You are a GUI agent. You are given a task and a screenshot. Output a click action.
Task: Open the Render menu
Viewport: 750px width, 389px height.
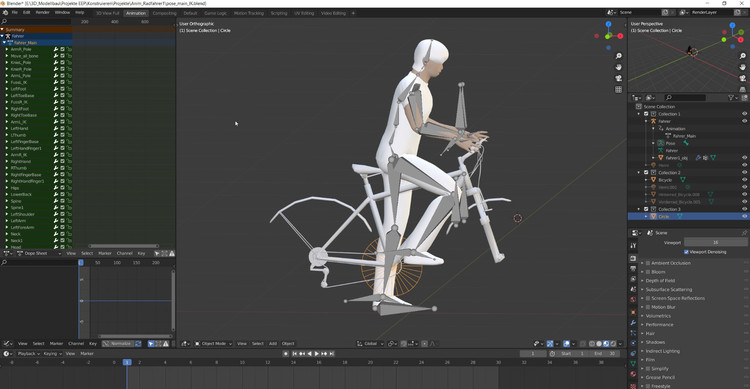tap(43, 12)
